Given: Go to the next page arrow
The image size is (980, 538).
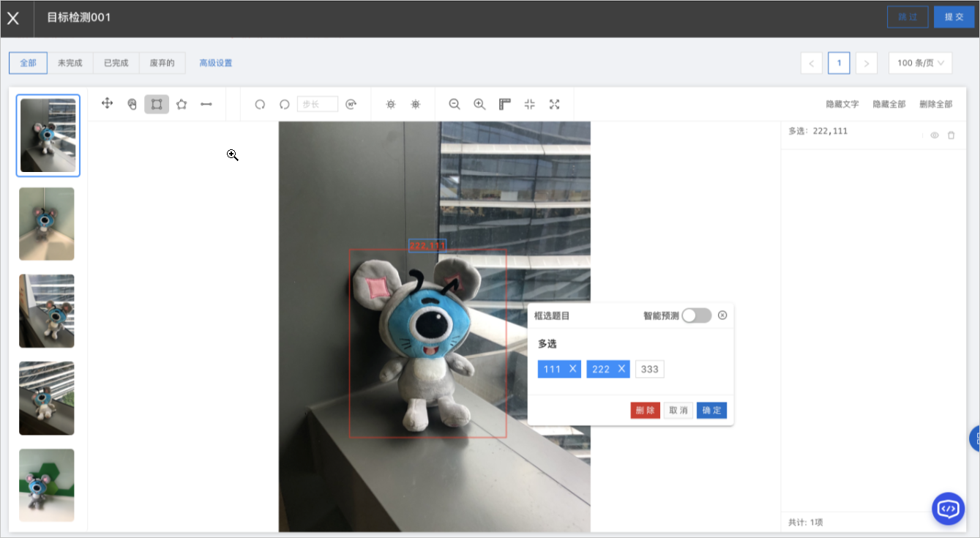Looking at the screenshot, I should (867, 64).
